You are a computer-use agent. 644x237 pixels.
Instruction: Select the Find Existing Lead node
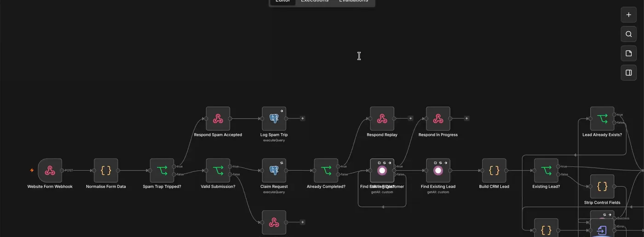(438, 170)
